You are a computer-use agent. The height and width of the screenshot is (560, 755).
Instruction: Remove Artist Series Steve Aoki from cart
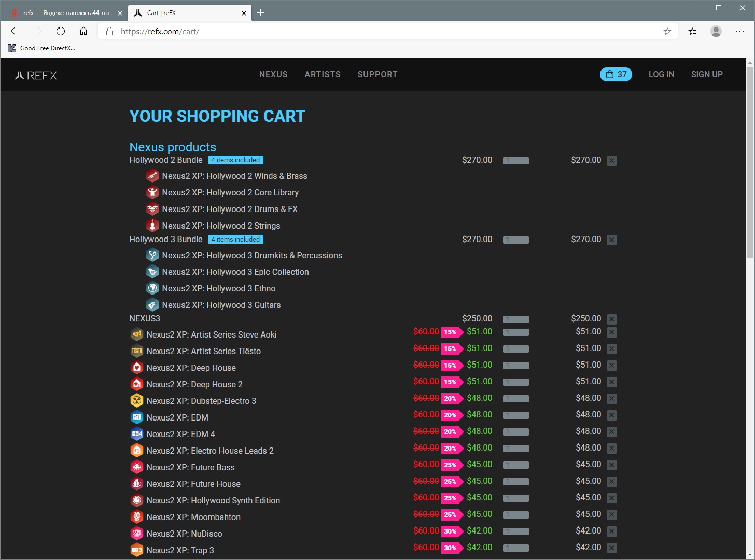[x=612, y=332]
